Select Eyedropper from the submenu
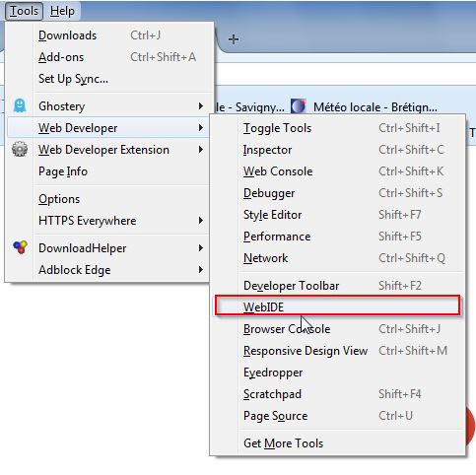Image resolution: width=476 pixels, height=475 pixels. point(337,373)
